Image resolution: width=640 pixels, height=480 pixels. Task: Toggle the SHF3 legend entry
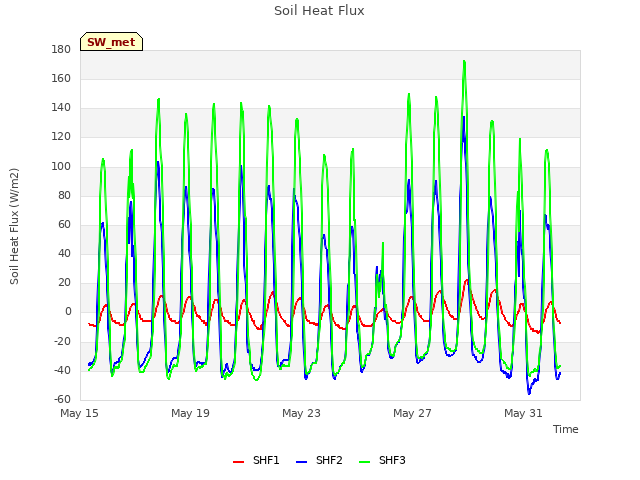point(382,460)
